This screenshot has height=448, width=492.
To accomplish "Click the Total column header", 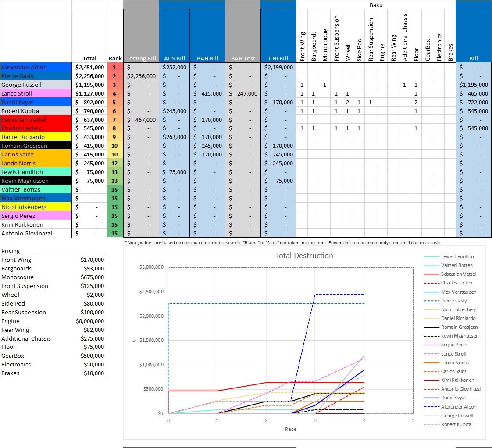I will tap(89, 58).
